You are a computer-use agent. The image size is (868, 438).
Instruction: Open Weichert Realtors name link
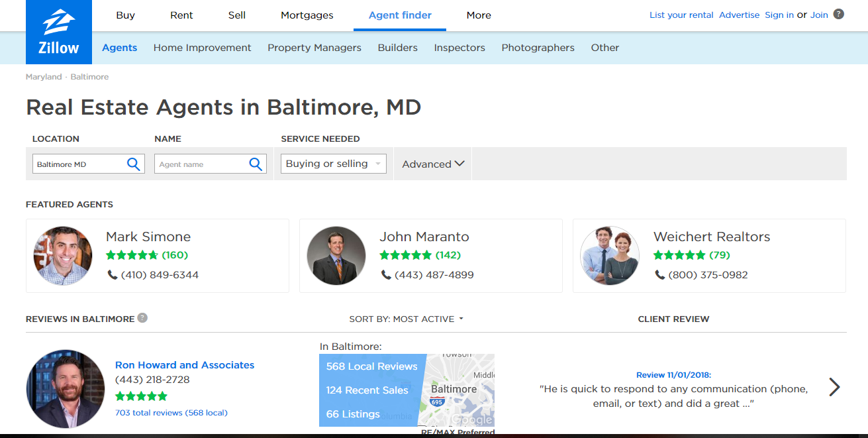[712, 237]
